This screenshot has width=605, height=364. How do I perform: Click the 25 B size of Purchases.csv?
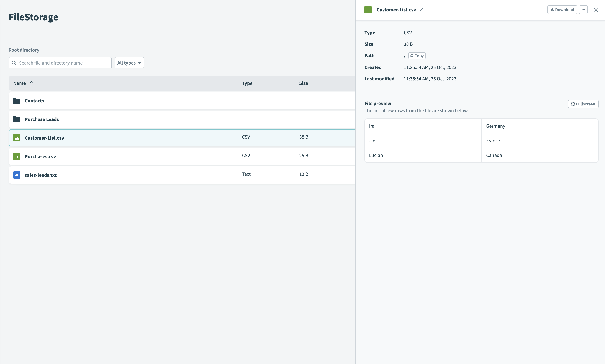tap(303, 156)
